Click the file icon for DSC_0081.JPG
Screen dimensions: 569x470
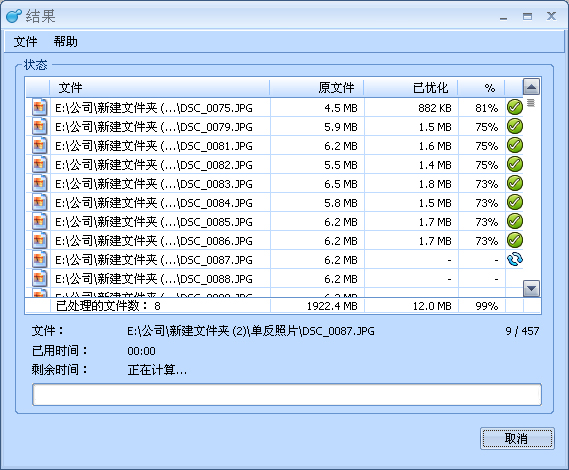click(x=40, y=145)
